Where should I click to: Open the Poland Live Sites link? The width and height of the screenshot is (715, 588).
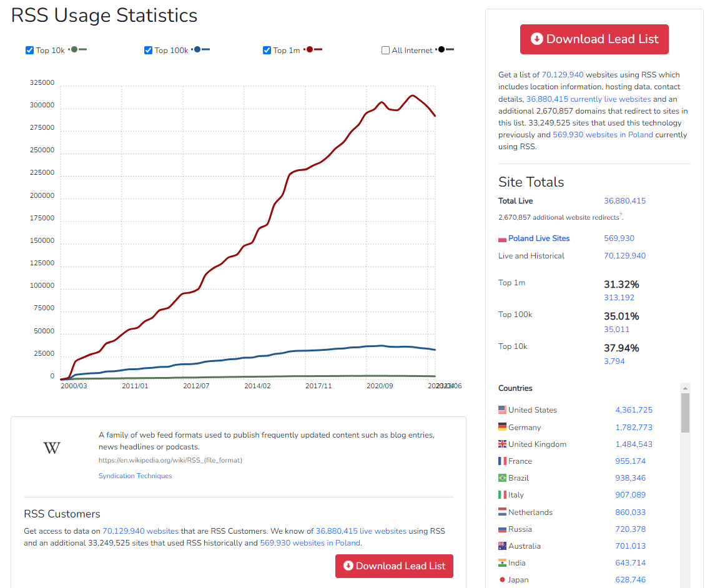click(x=539, y=238)
